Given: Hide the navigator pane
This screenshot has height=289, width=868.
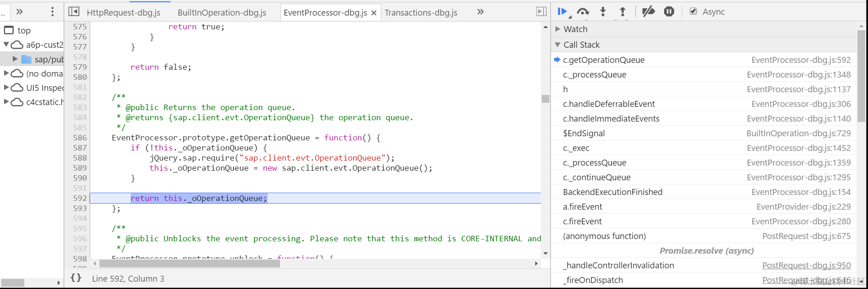Looking at the screenshot, I should [74, 11].
